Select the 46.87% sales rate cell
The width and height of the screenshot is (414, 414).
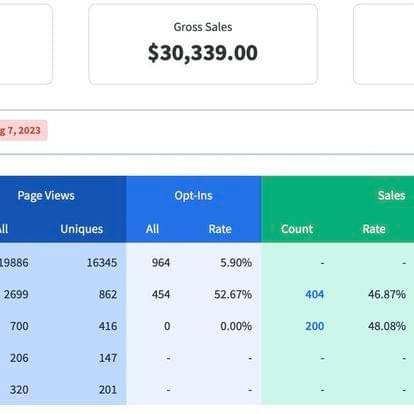(387, 294)
